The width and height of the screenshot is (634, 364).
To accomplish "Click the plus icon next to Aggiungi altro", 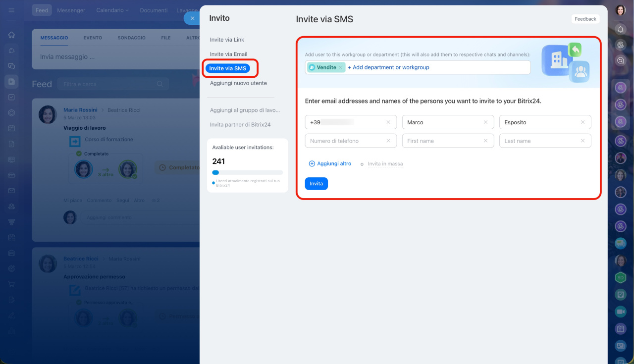I will tap(312, 164).
